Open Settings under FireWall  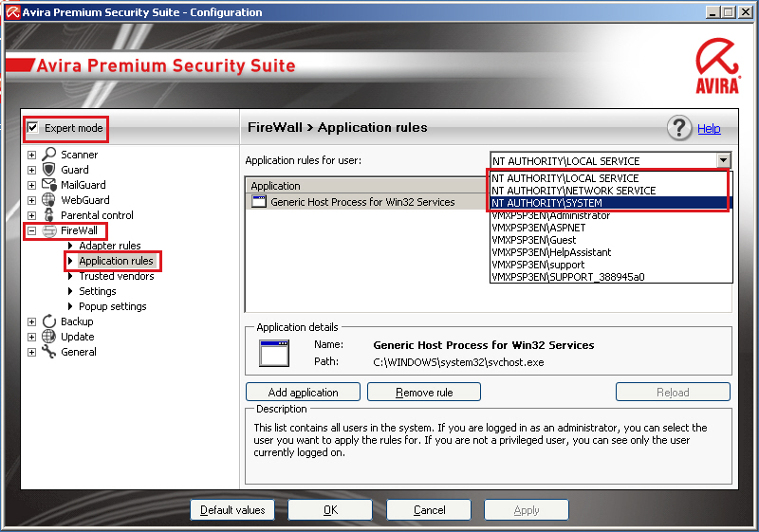[x=98, y=291]
